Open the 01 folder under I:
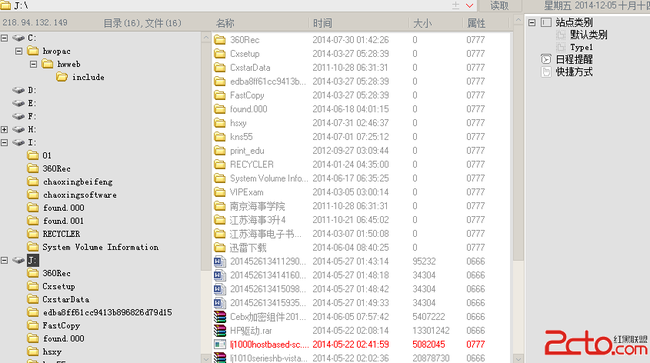Image resolution: width=650 pixels, height=363 pixels. pos(47,155)
